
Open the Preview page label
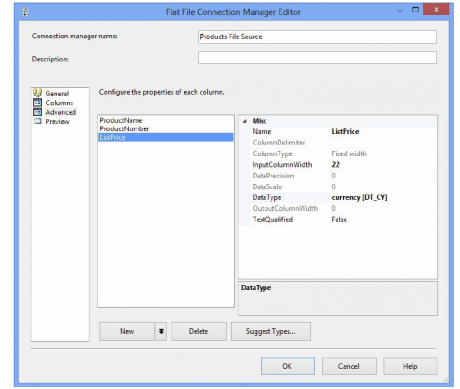coord(57,122)
